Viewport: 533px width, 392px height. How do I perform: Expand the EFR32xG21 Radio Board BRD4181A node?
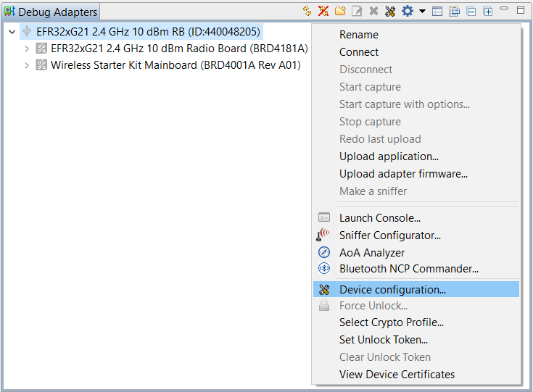pos(27,49)
